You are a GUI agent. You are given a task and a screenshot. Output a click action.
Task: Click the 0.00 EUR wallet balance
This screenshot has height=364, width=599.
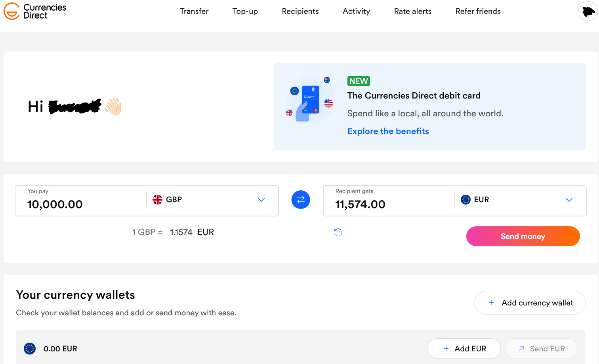60,349
